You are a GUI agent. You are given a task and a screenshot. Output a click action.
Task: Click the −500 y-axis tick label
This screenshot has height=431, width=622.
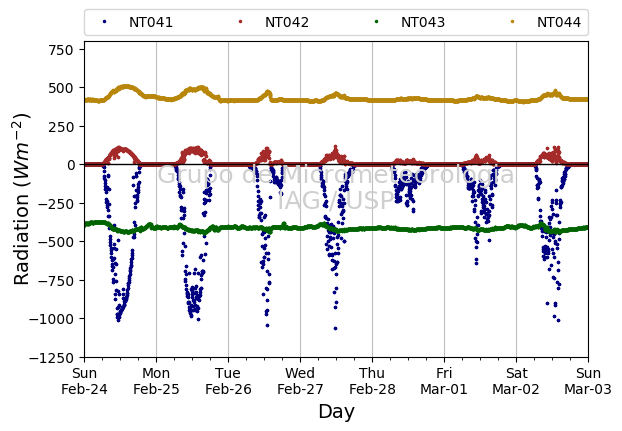pyautogui.click(x=56, y=242)
